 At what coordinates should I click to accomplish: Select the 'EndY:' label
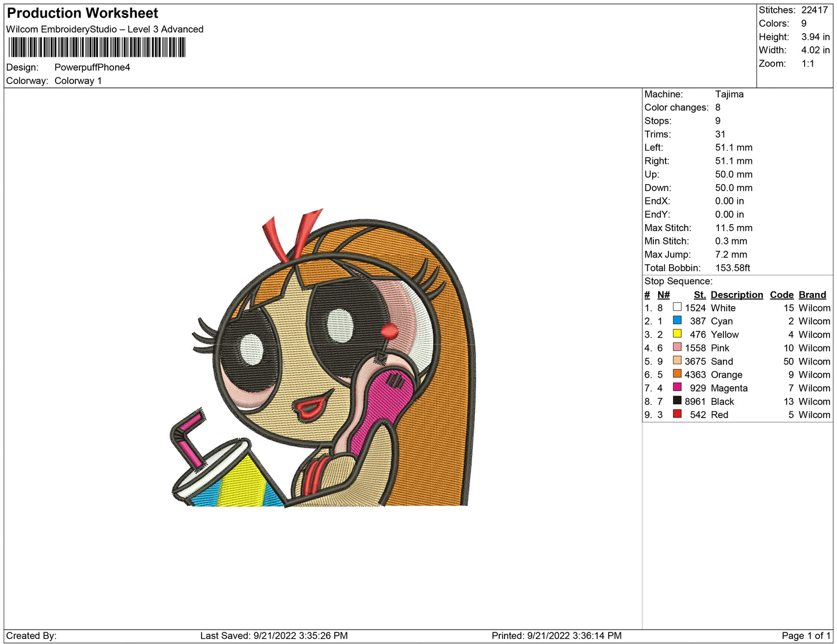(657, 214)
